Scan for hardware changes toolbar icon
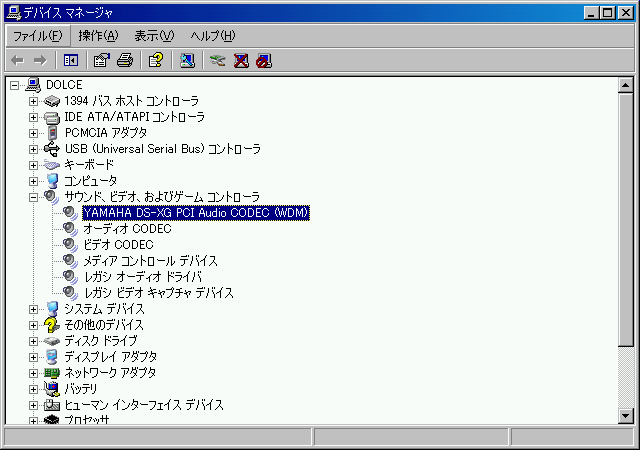The width and height of the screenshot is (640, 450). click(187, 61)
